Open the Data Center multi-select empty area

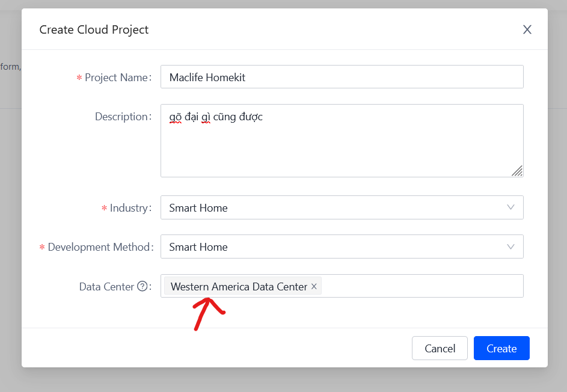click(x=421, y=286)
